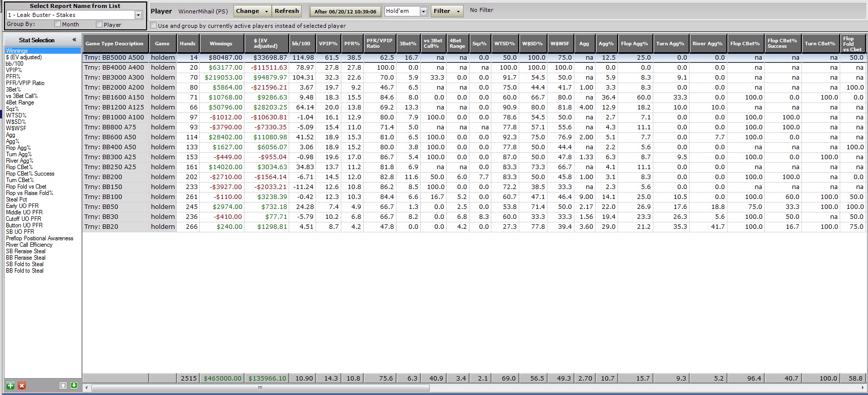
Task: Select the 'Trny: BB600 A50' row
Action: point(474,137)
